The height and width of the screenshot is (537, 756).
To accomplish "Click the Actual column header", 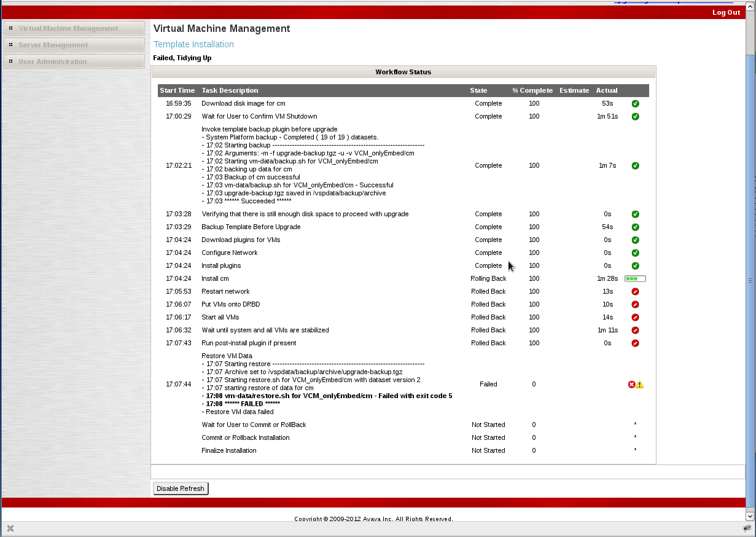I will tap(607, 90).
